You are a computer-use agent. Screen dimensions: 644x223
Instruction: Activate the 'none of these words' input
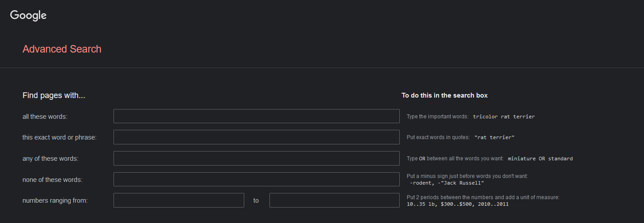point(256,179)
